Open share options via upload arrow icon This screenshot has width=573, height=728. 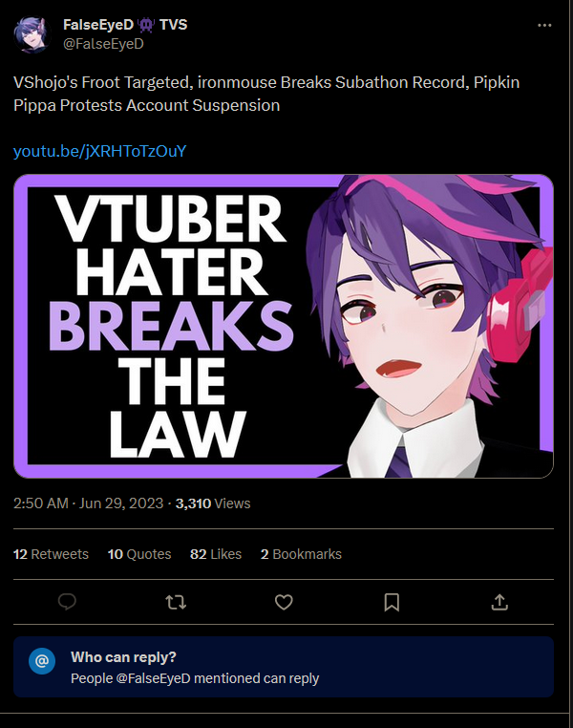point(499,602)
